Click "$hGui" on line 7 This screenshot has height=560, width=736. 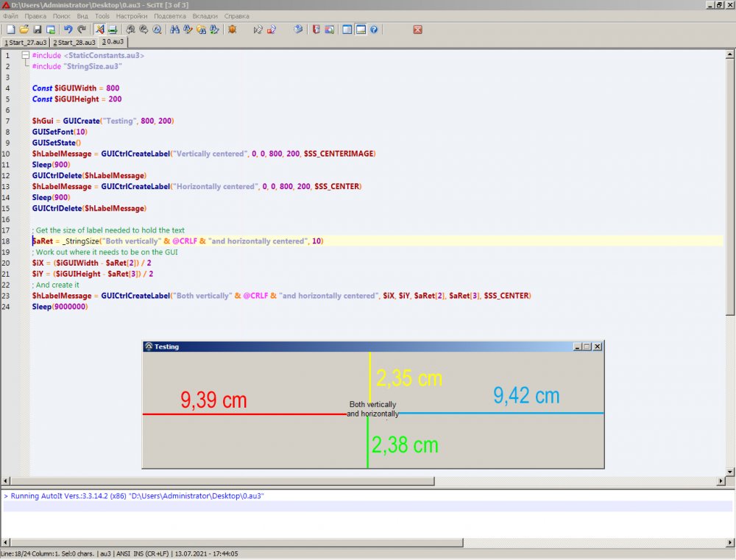point(43,121)
